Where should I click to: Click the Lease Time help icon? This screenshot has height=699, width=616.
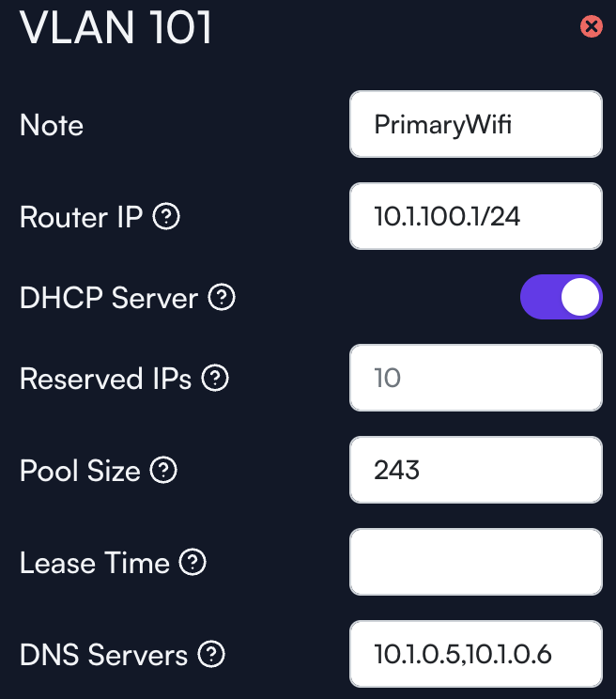pos(192,562)
